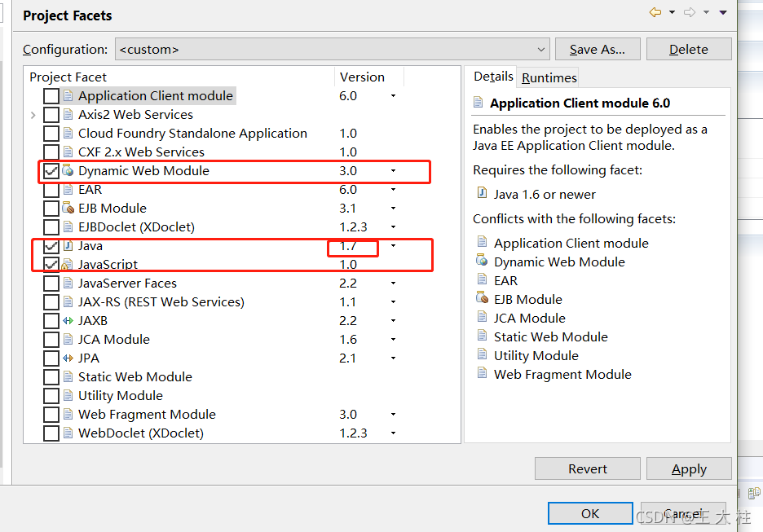Open the view menu triangle at top right
Screen dimensions: 763x532
coord(723,13)
